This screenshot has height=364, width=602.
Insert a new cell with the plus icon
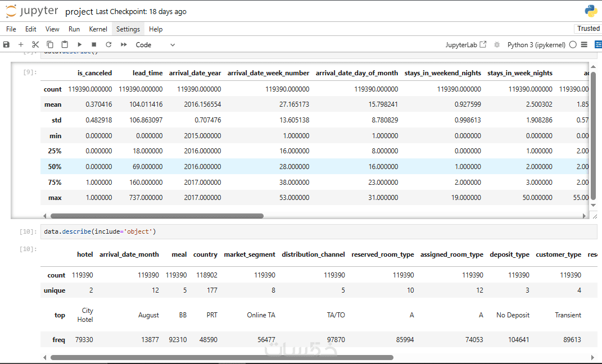point(21,44)
